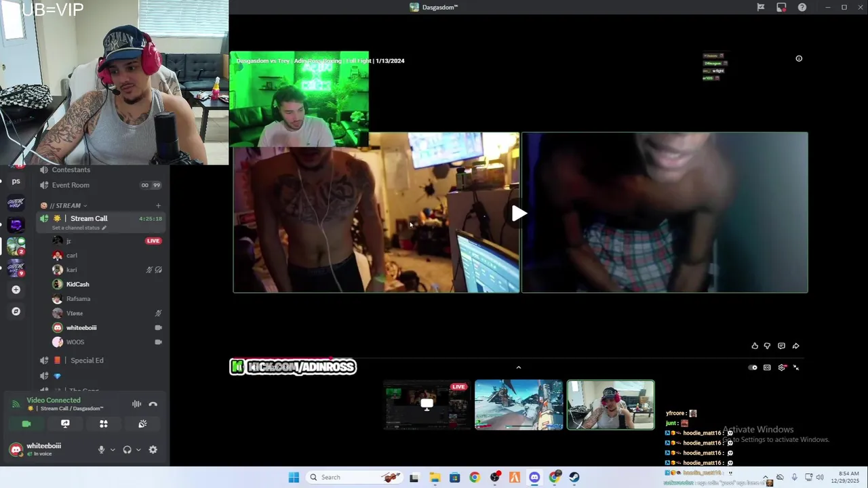Screen dimensions: 868x488
Task: Click the info icon on the video
Action: click(799, 58)
